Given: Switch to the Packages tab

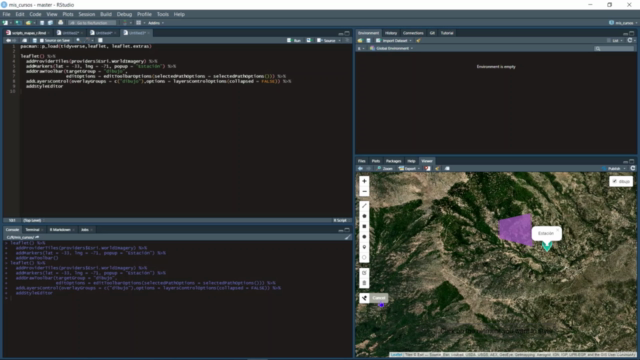Looking at the screenshot, I should [x=393, y=161].
